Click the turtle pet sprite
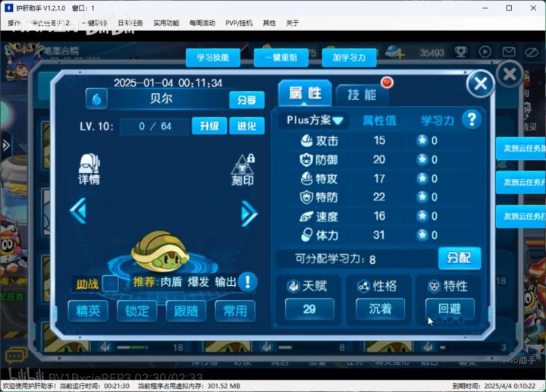The height and width of the screenshot is (392, 546). click(160, 252)
